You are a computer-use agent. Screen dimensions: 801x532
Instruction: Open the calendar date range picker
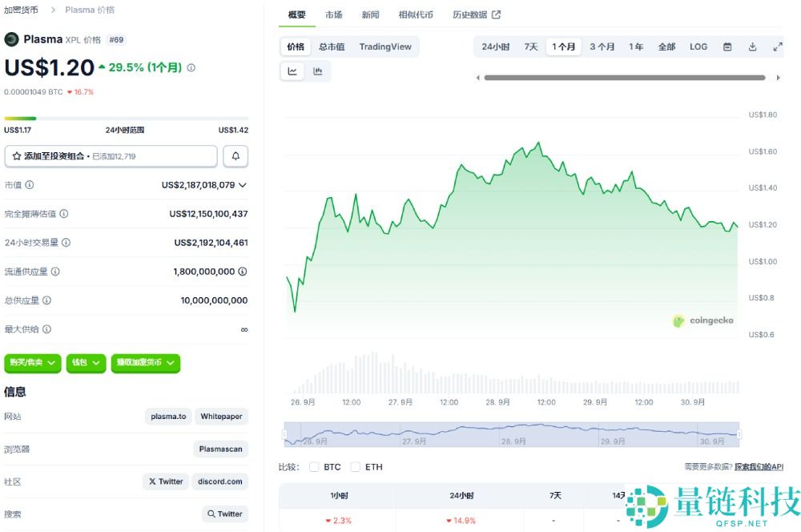click(727, 46)
